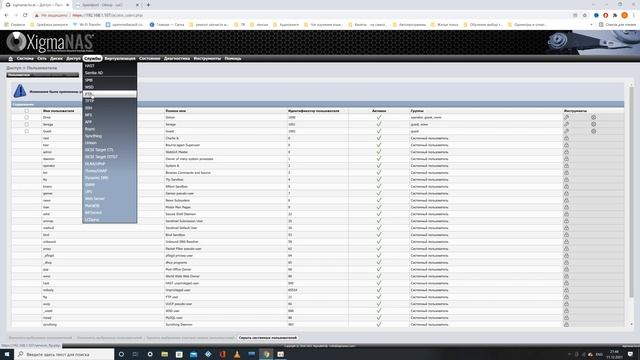Select HAST in the services dropdown

click(109, 66)
